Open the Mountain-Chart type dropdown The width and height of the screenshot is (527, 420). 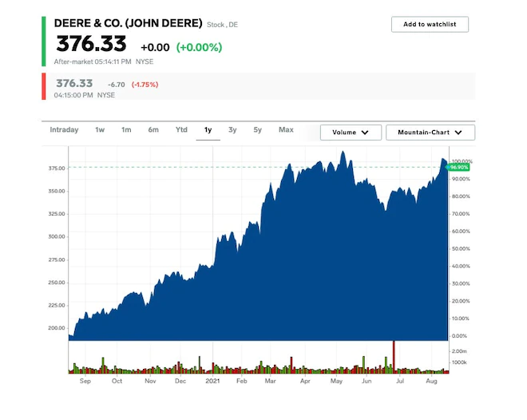[430, 133]
